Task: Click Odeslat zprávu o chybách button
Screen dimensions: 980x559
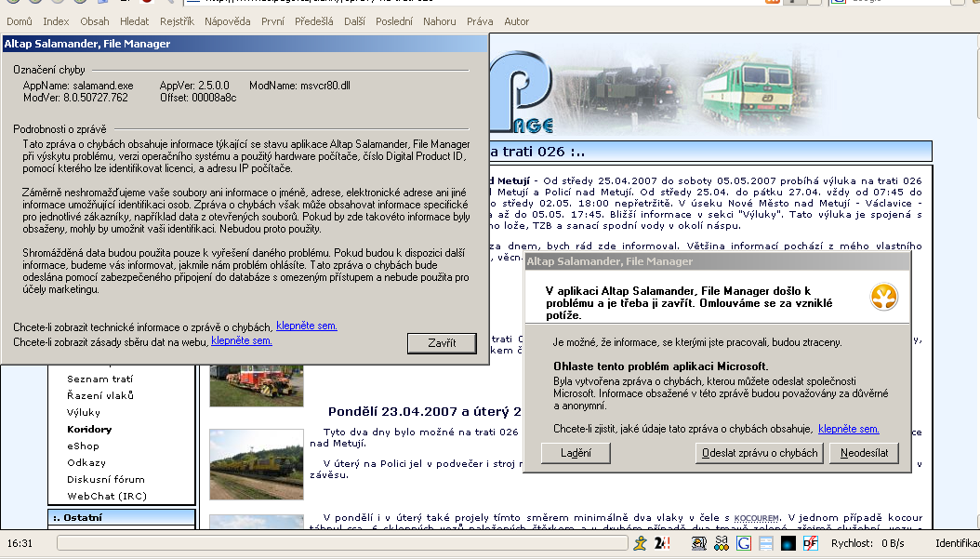Action: pyautogui.click(x=760, y=453)
